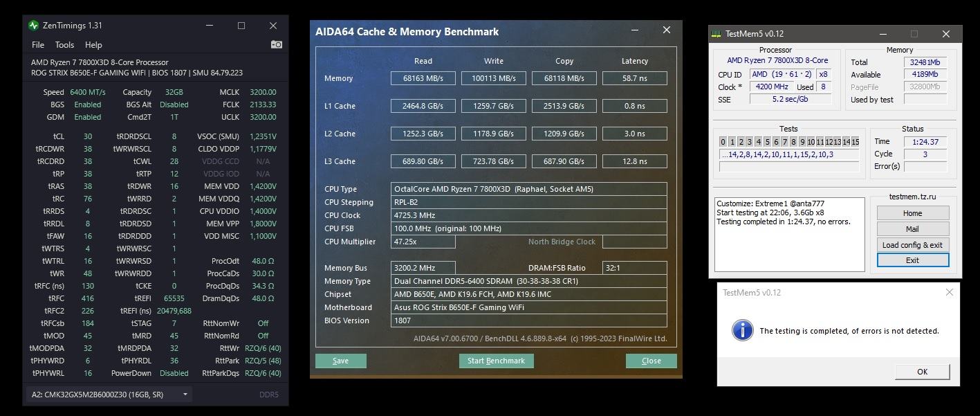The image size is (980, 416).
Task: Click the ZenTimings app logo icon
Action: (33, 26)
